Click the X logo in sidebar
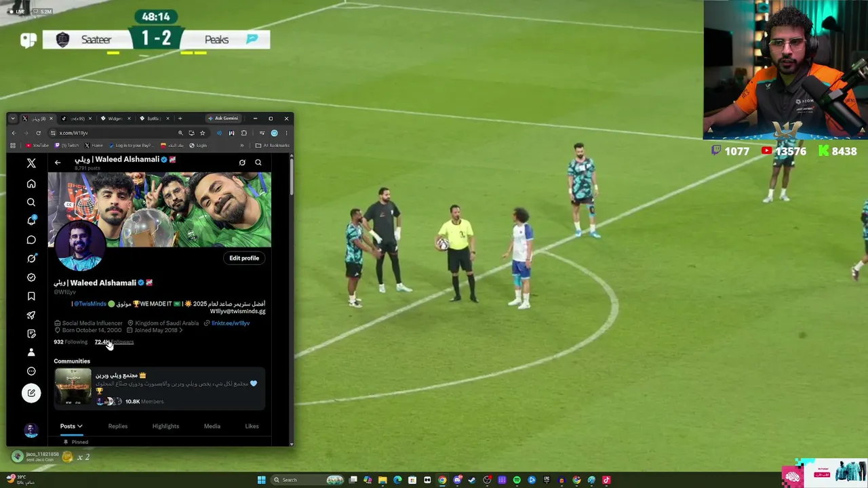Screen dimensions: 868x488 coord(31,163)
